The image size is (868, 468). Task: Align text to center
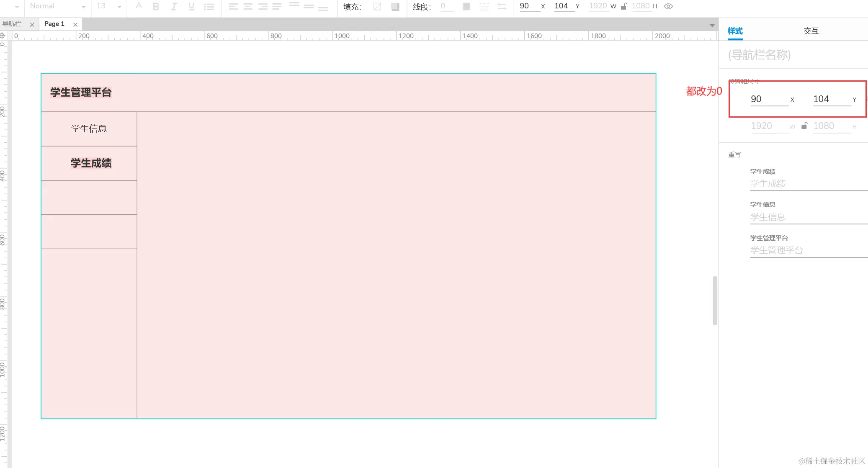tap(248, 6)
